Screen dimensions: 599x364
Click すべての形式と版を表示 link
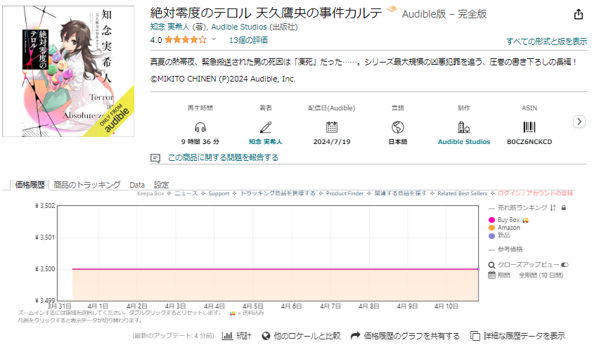tap(546, 41)
